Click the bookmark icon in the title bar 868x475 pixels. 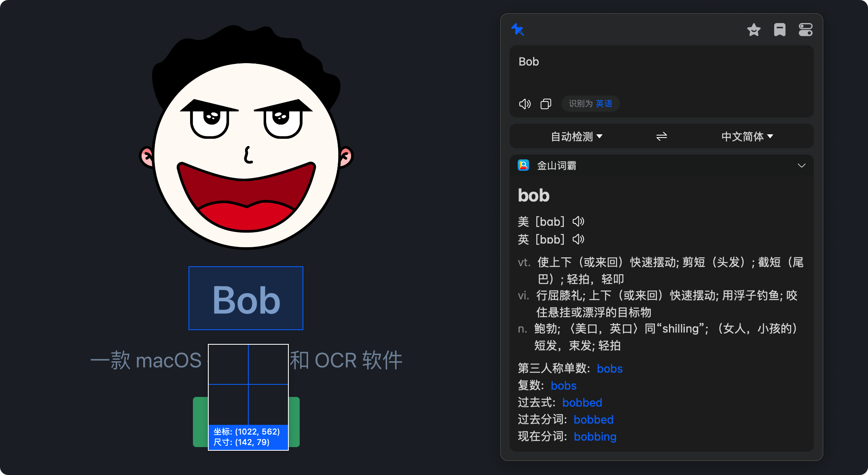click(x=779, y=29)
